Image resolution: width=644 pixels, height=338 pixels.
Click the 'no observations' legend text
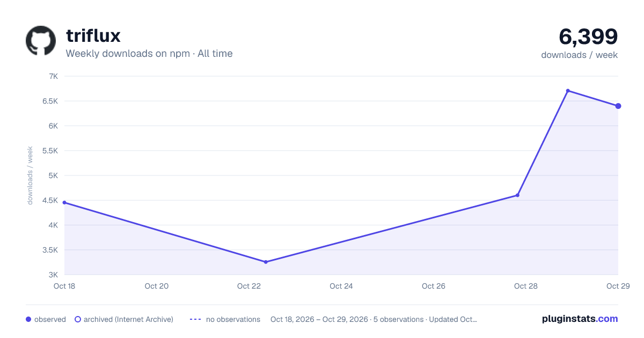tap(233, 319)
